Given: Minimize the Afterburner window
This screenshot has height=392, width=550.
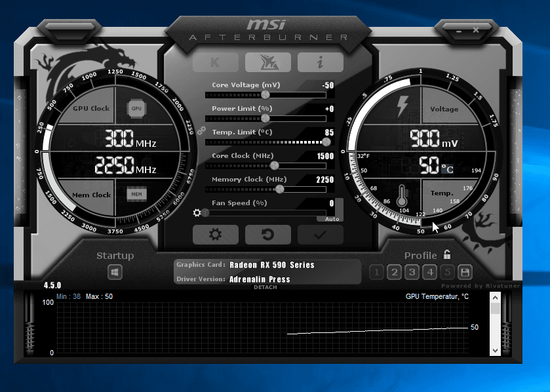Looking at the screenshot, I should click(x=459, y=31).
